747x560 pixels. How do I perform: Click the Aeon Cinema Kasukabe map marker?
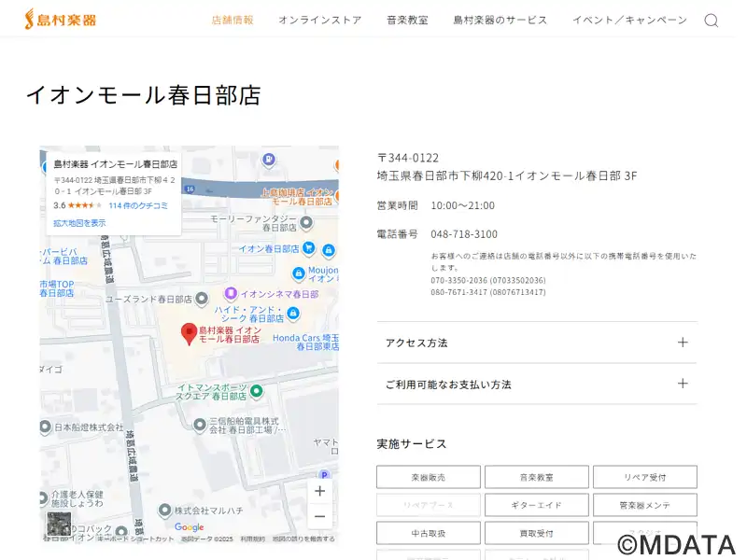tap(230, 294)
